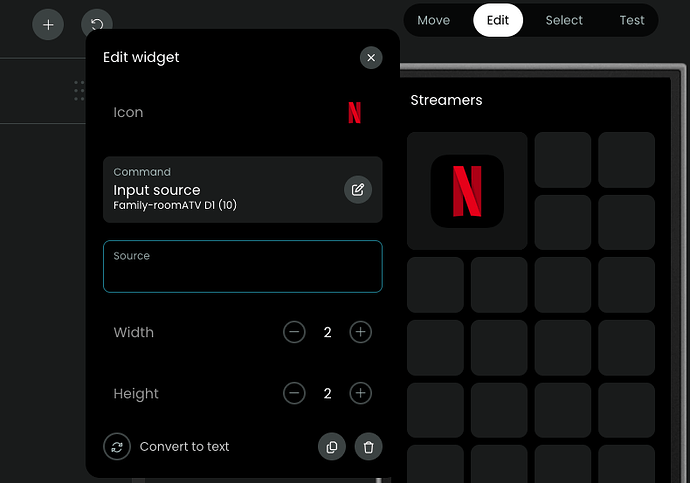
Task: Edit the Input source command
Action: tap(358, 189)
